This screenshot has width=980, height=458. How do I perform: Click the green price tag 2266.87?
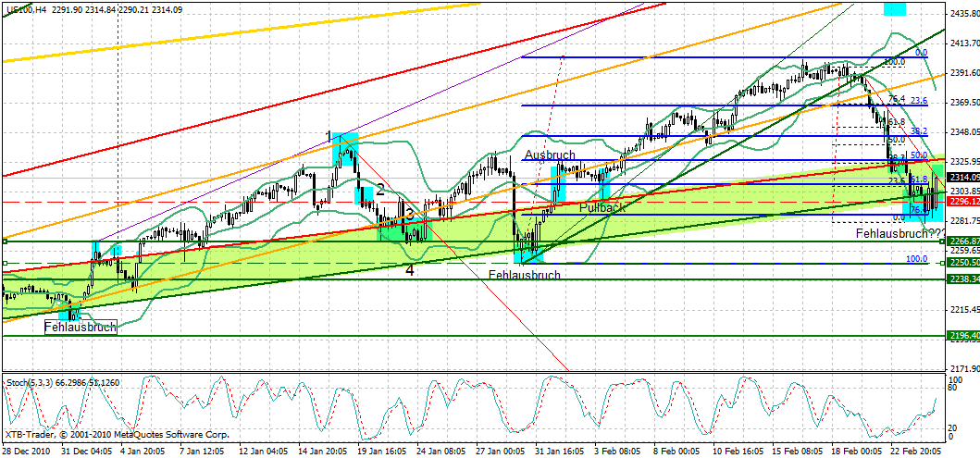(x=963, y=241)
